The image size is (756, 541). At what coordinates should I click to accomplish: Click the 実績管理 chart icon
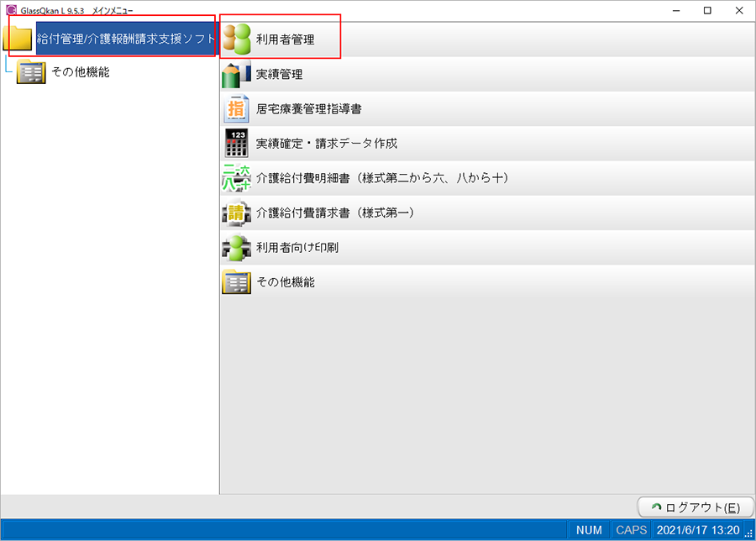click(237, 74)
